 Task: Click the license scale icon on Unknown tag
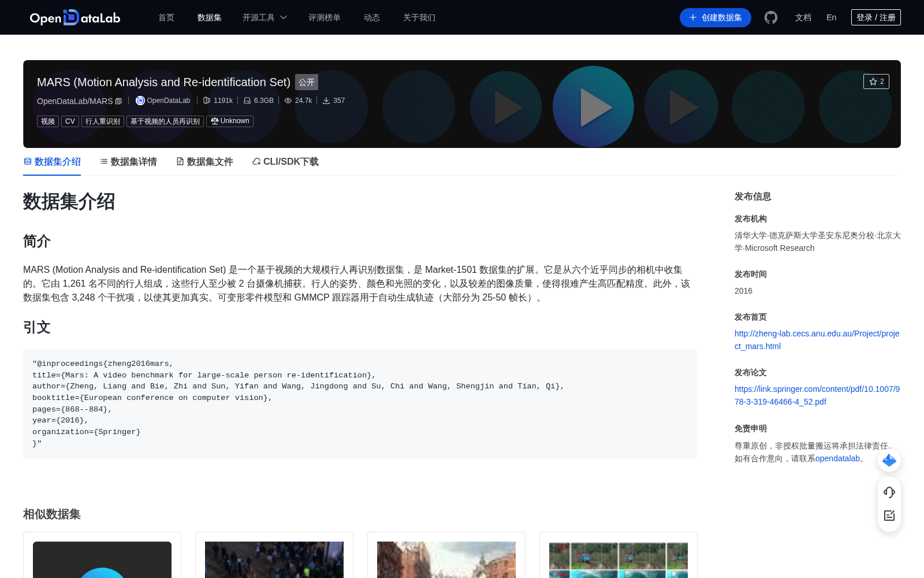215,121
